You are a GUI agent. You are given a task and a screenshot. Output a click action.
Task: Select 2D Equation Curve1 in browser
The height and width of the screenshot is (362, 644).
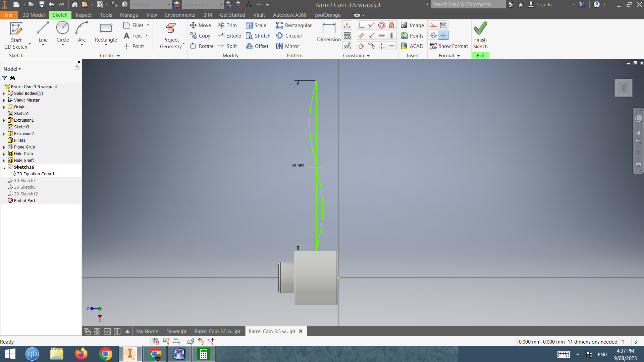[x=36, y=174]
